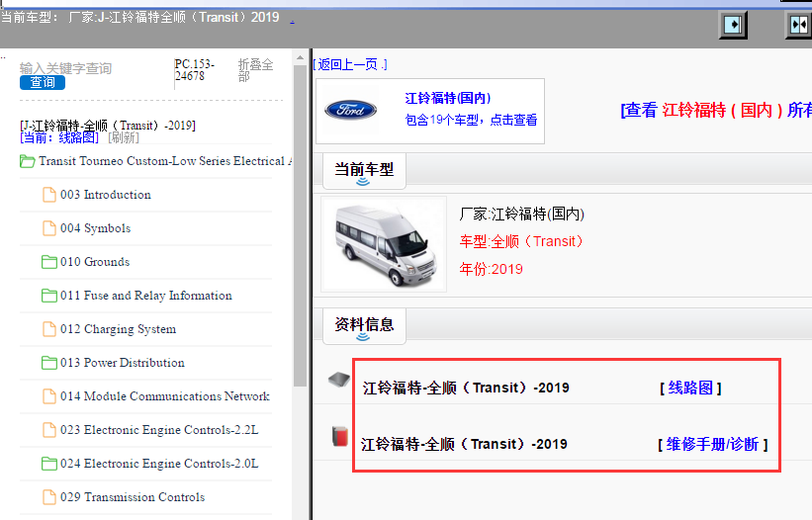Screen dimensions: 812x520
Task: Click the 010 Grounds folder icon
Action: (x=49, y=262)
